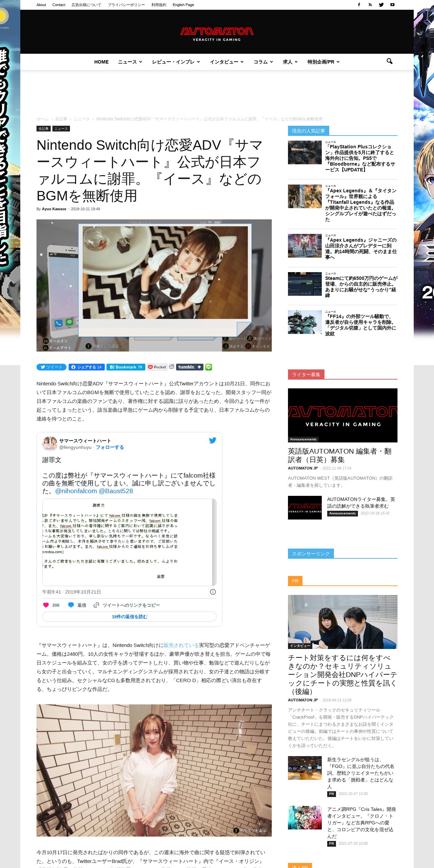Open @nihonfalcom mention
The height and width of the screenshot is (868, 434).
(x=76, y=491)
